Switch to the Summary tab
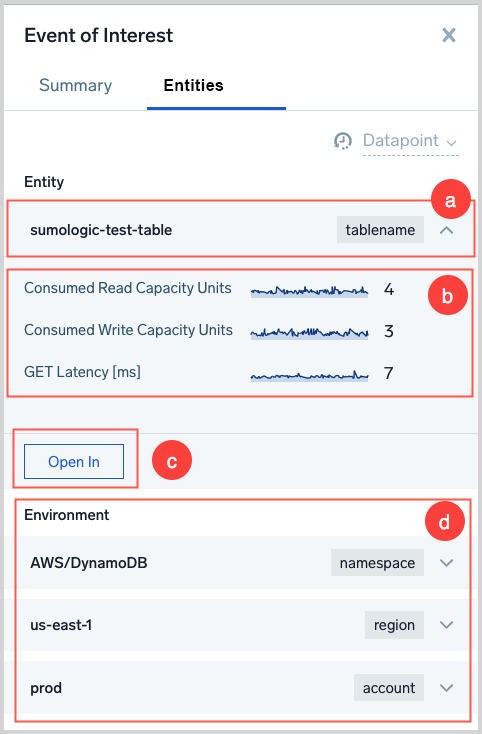This screenshot has height=734, width=482. tap(75, 85)
